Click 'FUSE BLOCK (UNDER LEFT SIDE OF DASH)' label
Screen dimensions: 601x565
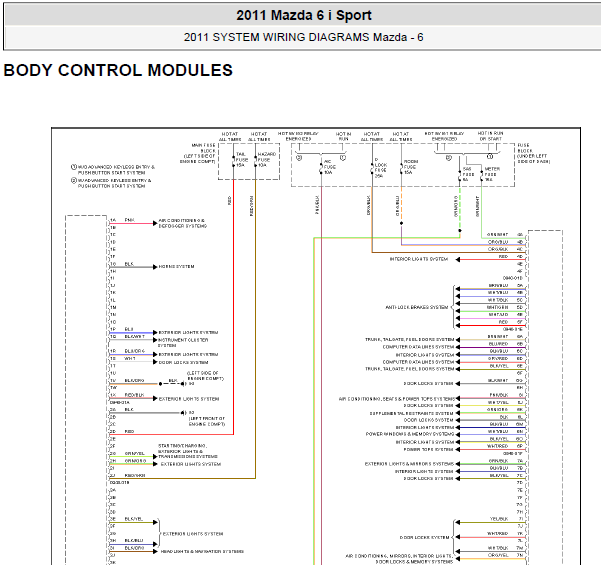(533, 153)
